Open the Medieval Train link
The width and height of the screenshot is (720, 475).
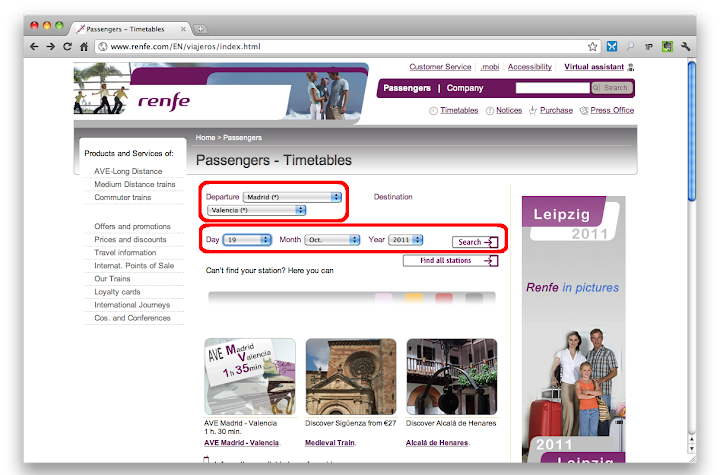point(330,443)
